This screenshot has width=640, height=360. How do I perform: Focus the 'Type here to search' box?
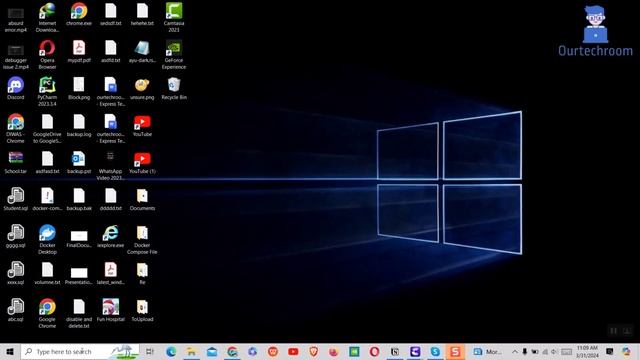pyautogui.click(x=80, y=351)
